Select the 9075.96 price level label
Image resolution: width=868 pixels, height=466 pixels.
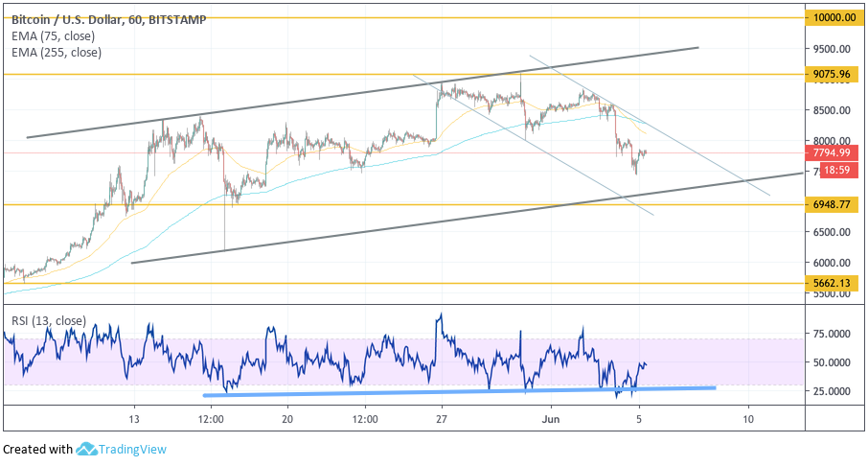pos(830,74)
